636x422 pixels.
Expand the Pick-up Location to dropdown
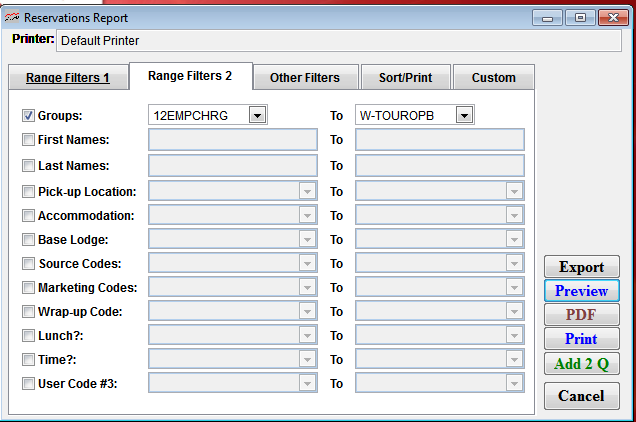(514, 191)
